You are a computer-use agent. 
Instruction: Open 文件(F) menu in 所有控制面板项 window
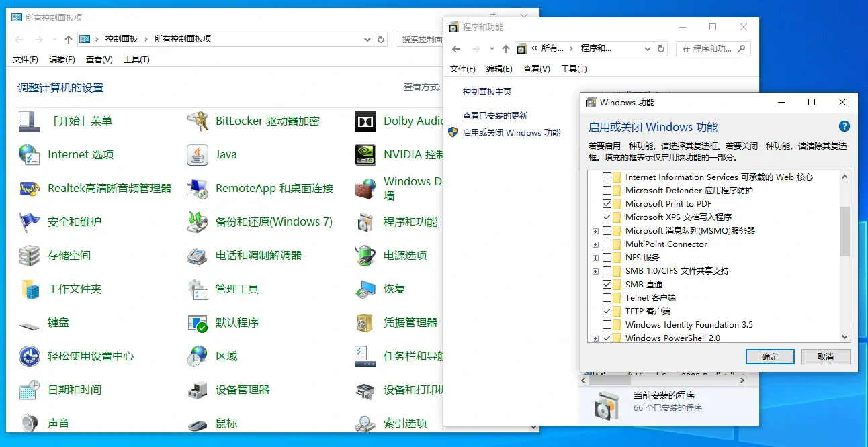[26, 60]
